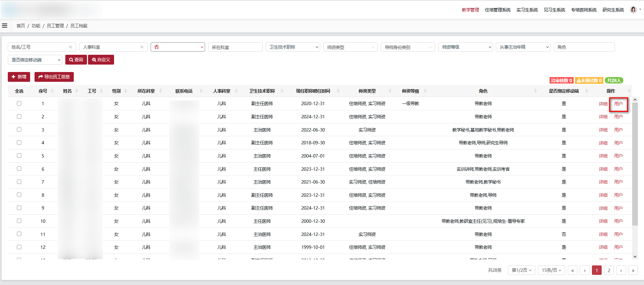
Task: Go to first page with double-left arrow
Action: 573,270
